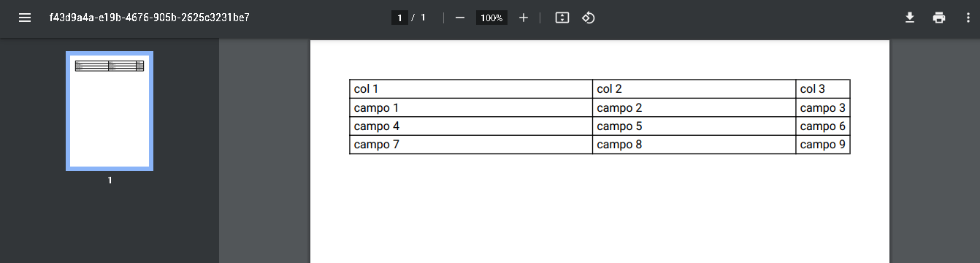
Task: Click the Fit to page icon
Action: pyautogui.click(x=562, y=18)
